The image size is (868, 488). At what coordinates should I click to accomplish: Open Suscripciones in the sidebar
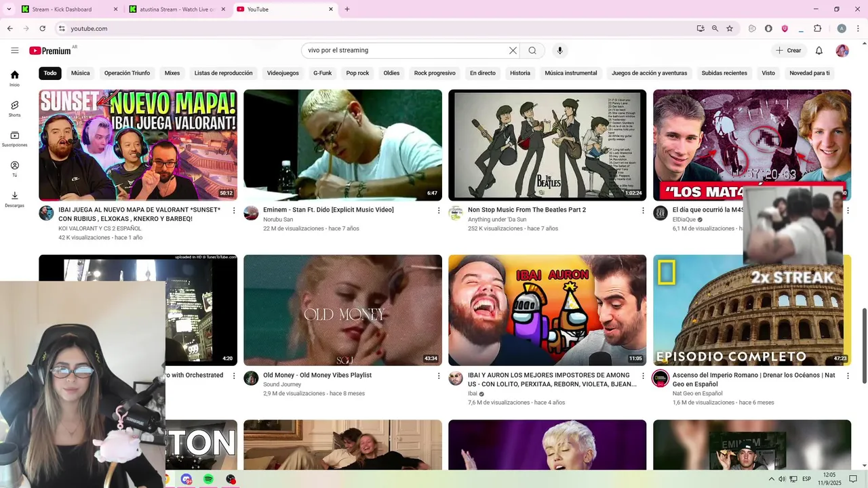[x=15, y=139]
